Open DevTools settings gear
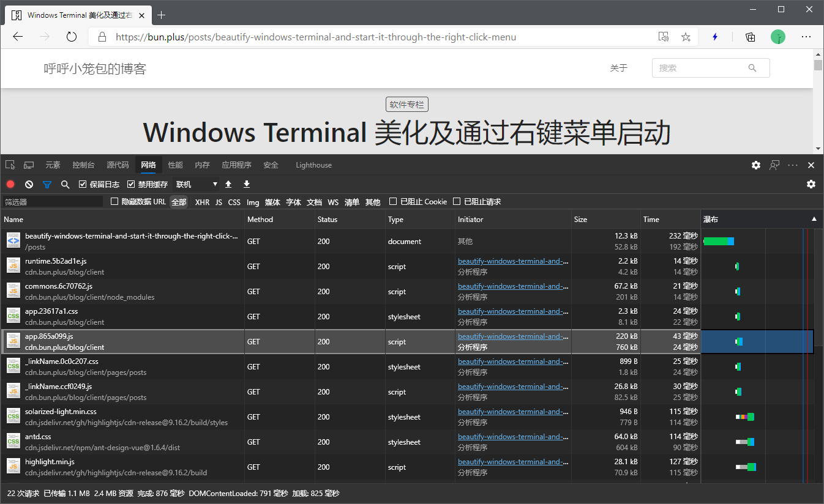 coord(756,165)
